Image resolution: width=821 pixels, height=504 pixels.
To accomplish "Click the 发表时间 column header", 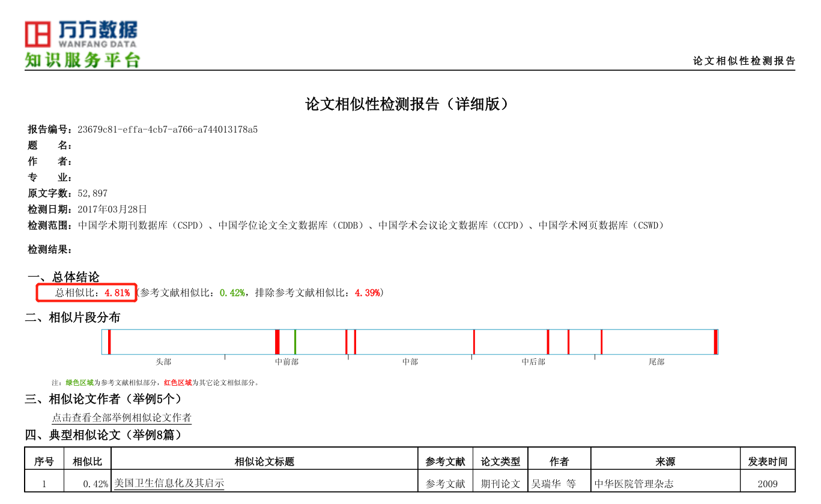I will [x=767, y=461].
